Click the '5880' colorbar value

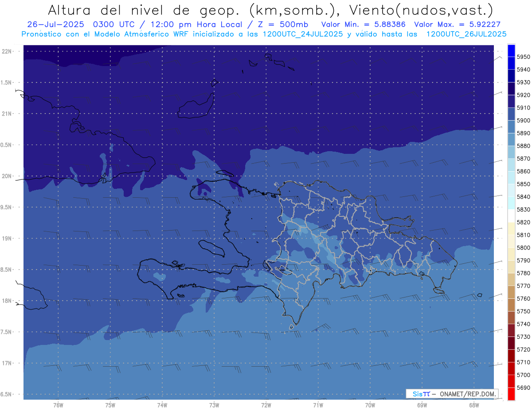pyautogui.click(x=523, y=145)
